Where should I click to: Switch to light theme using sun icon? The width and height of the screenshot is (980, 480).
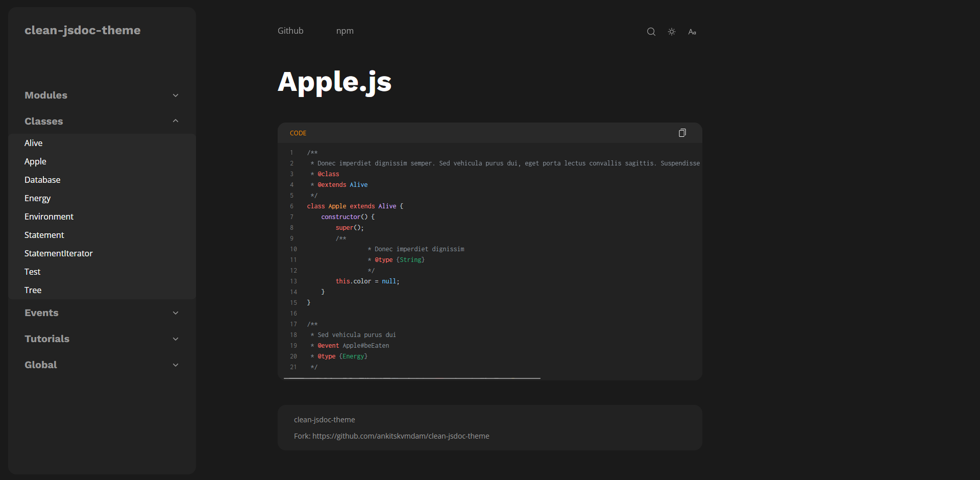[x=671, y=31]
